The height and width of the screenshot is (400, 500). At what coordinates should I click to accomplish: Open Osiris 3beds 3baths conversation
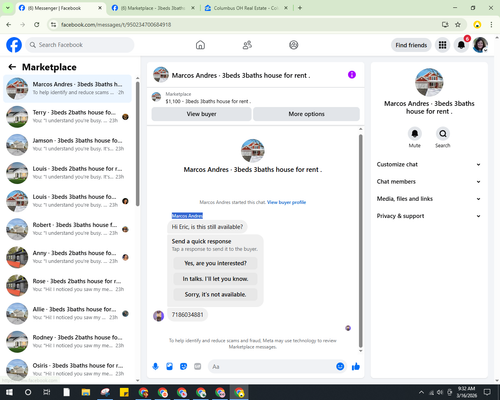point(67,370)
